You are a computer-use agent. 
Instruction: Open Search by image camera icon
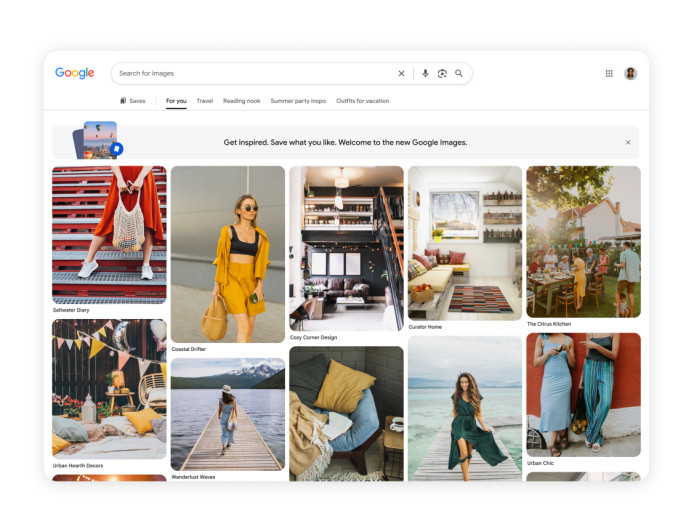442,73
